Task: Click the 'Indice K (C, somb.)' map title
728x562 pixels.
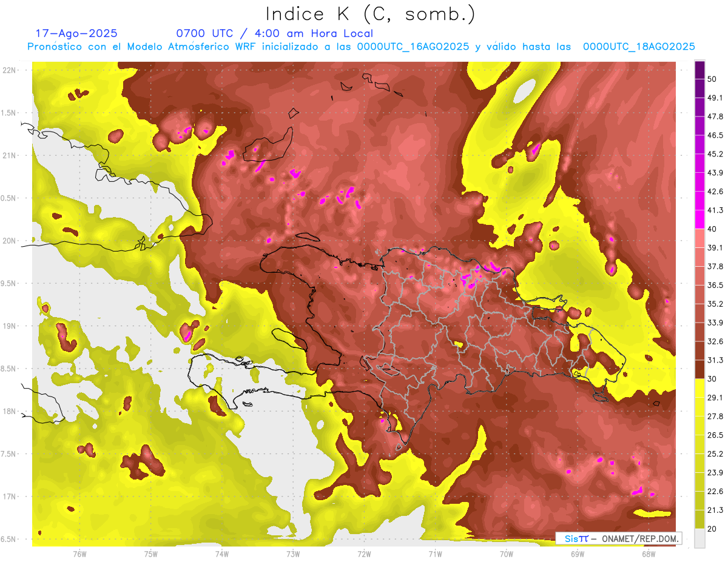Action: 371,14
